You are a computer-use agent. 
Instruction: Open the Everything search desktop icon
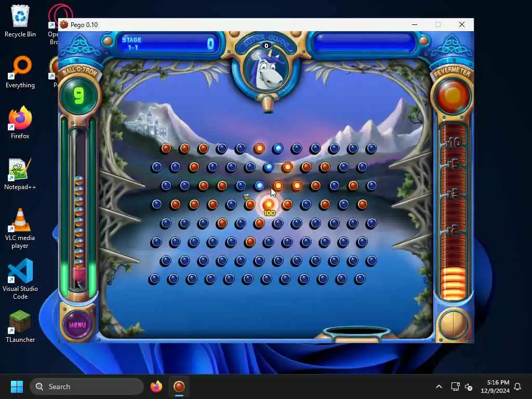20,72
